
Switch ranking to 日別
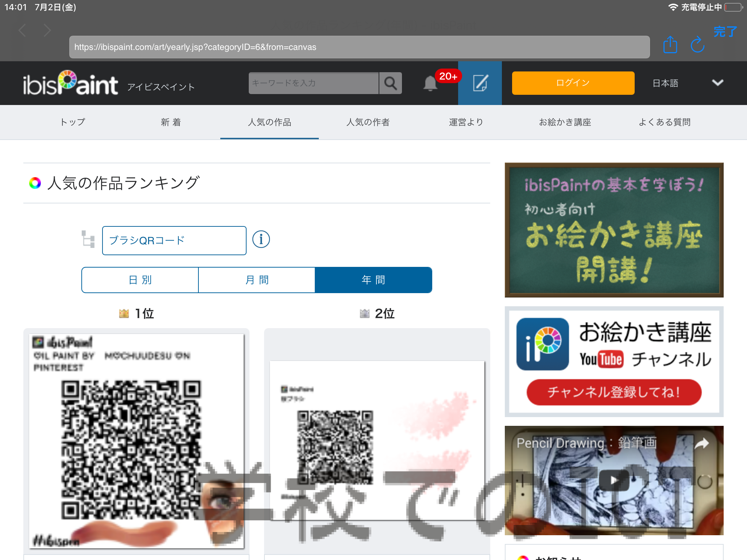click(140, 280)
